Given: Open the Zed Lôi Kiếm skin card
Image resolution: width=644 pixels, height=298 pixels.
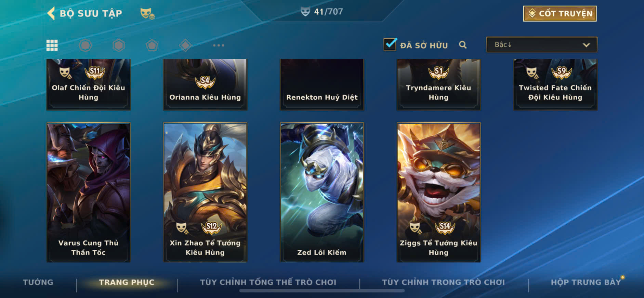Looking at the screenshot, I should (x=322, y=193).
